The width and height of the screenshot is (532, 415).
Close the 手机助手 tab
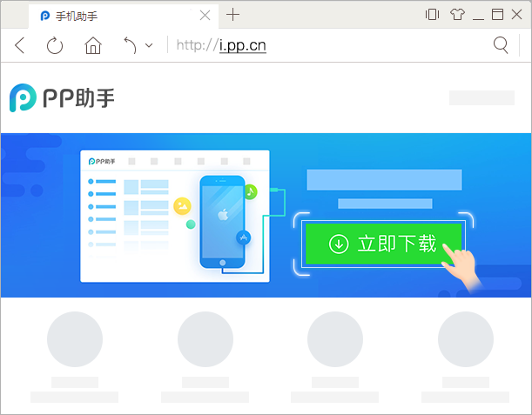(205, 16)
